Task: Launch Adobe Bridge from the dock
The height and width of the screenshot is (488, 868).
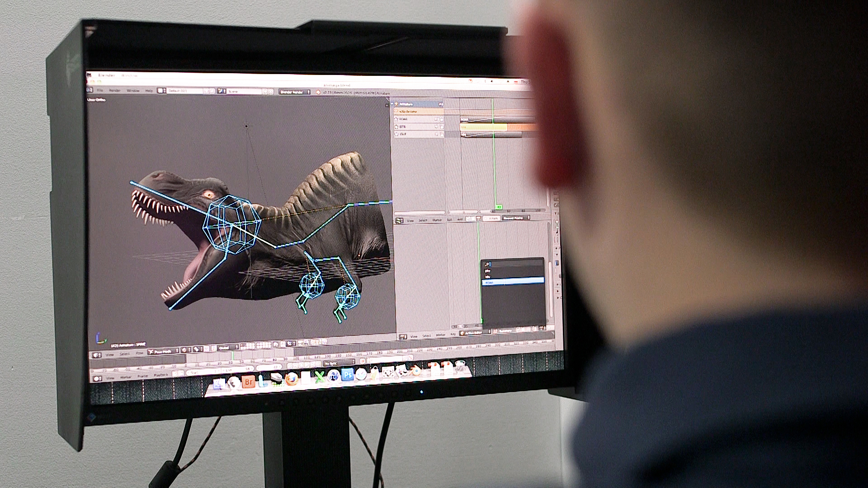Action: pyautogui.click(x=248, y=382)
